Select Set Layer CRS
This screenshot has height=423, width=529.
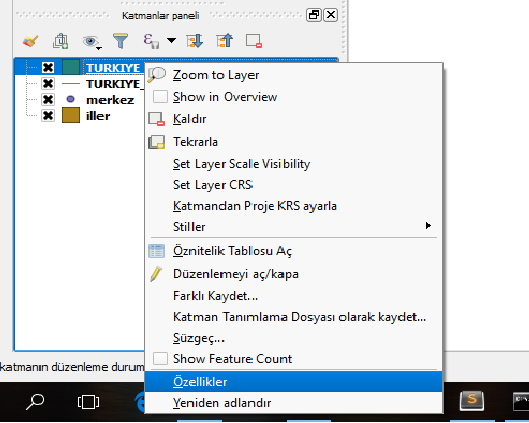point(294,185)
